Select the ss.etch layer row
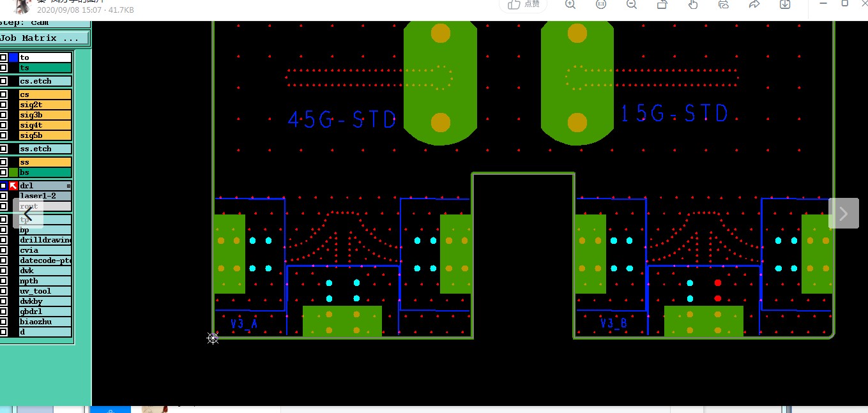868x413 pixels. (45, 149)
